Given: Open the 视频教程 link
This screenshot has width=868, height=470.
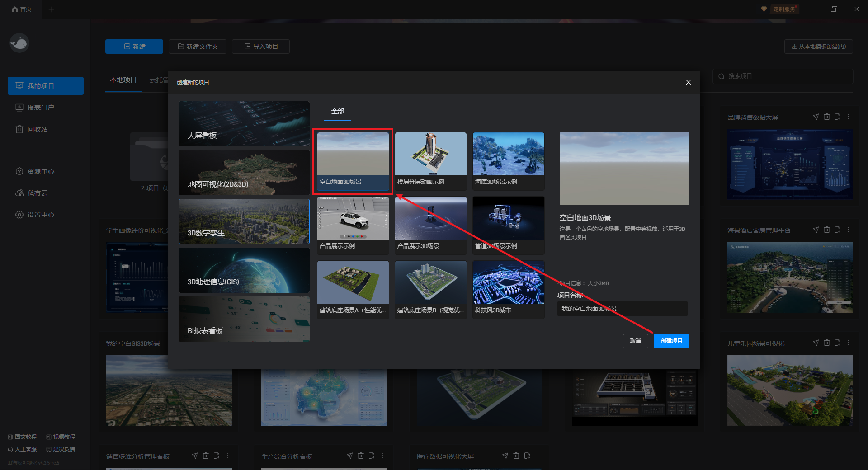Looking at the screenshot, I should point(61,437).
